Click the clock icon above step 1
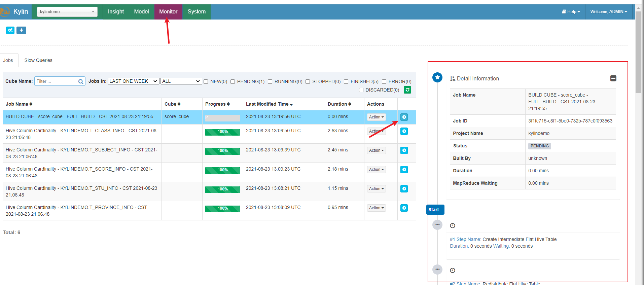 tap(453, 225)
